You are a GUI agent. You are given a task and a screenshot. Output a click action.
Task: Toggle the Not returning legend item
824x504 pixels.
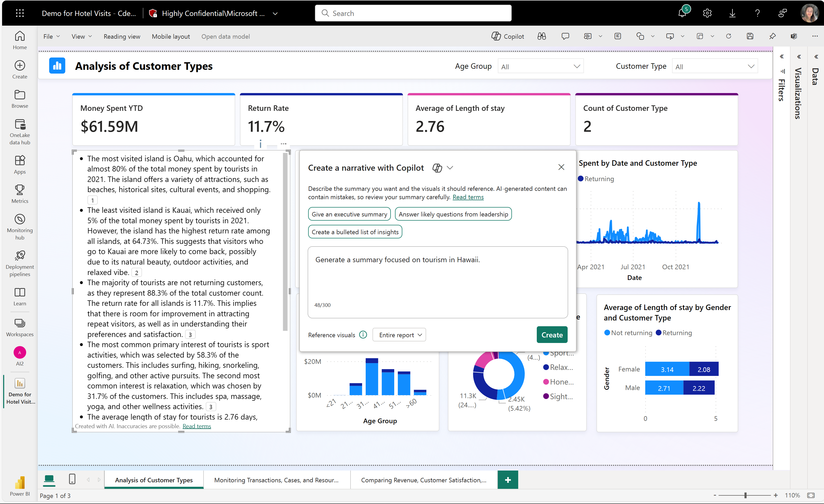[x=628, y=333]
